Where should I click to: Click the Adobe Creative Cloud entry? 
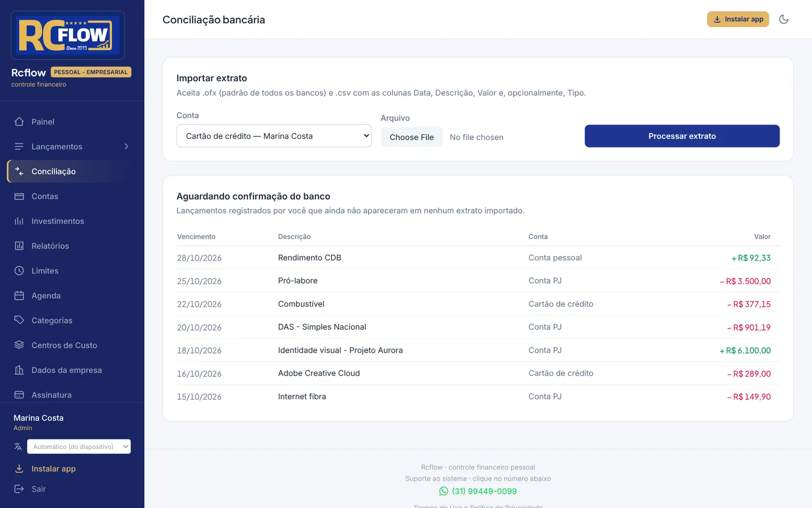(x=319, y=373)
